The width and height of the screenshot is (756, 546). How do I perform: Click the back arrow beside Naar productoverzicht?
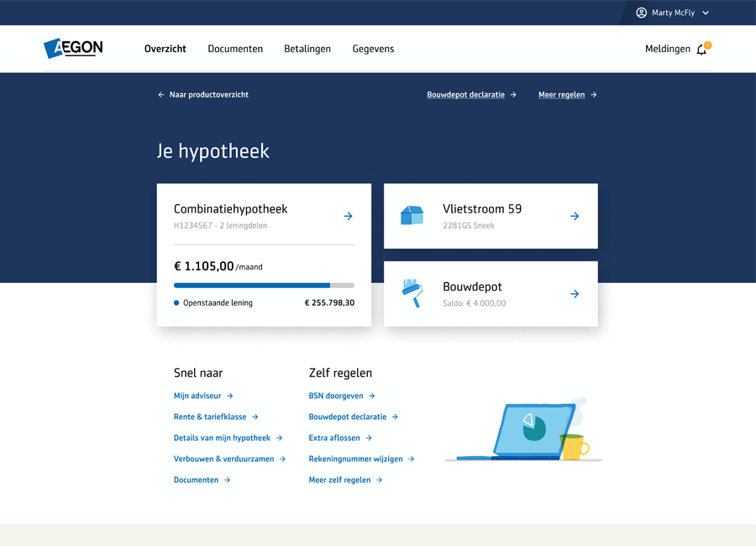tap(161, 95)
